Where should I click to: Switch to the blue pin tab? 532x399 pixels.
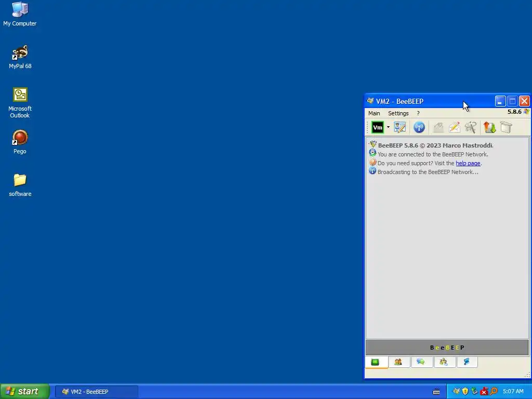[x=467, y=362]
